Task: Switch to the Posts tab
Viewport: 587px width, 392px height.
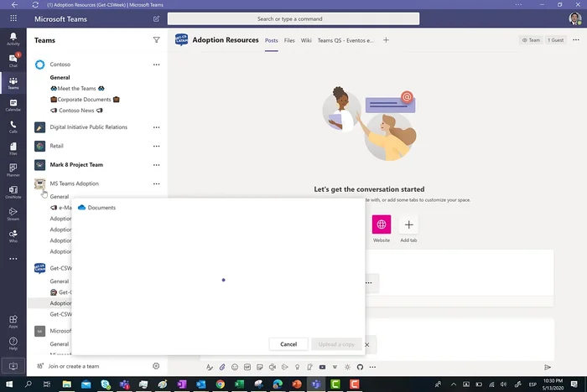Action: pyautogui.click(x=272, y=40)
